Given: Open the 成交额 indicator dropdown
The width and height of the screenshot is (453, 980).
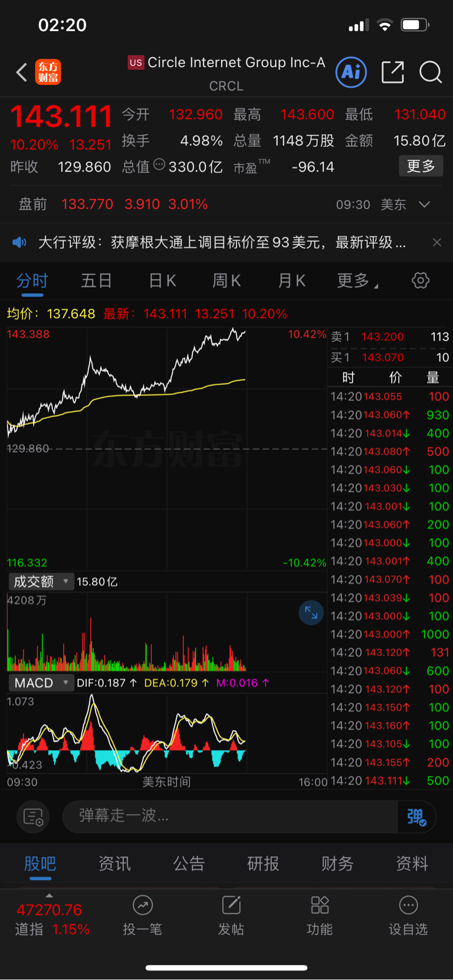Looking at the screenshot, I should pos(41,582).
